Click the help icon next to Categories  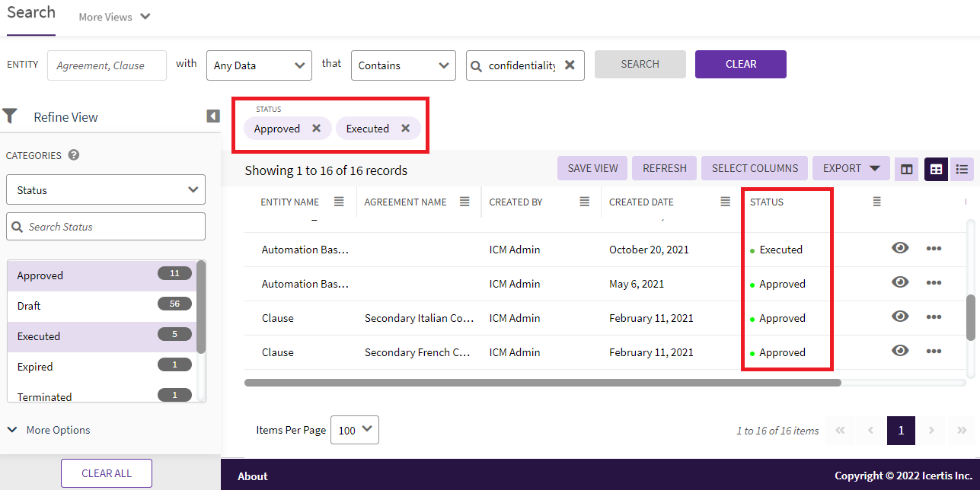[74, 155]
